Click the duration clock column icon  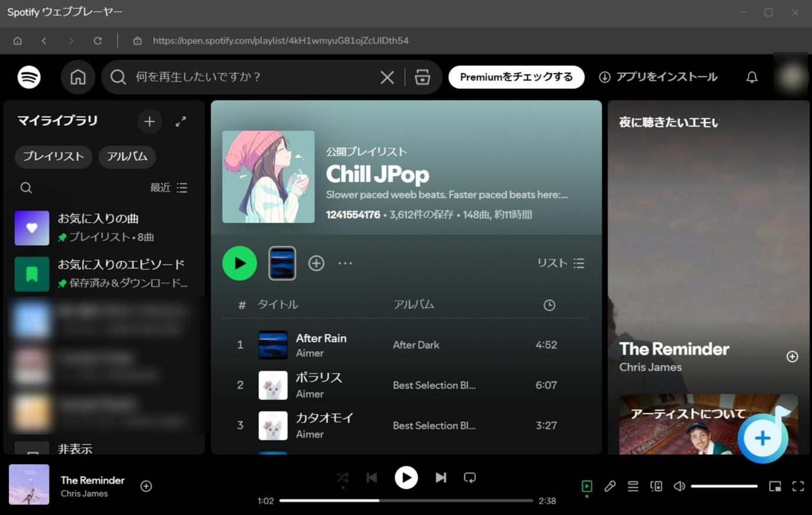pyautogui.click(x=549, y=305)
